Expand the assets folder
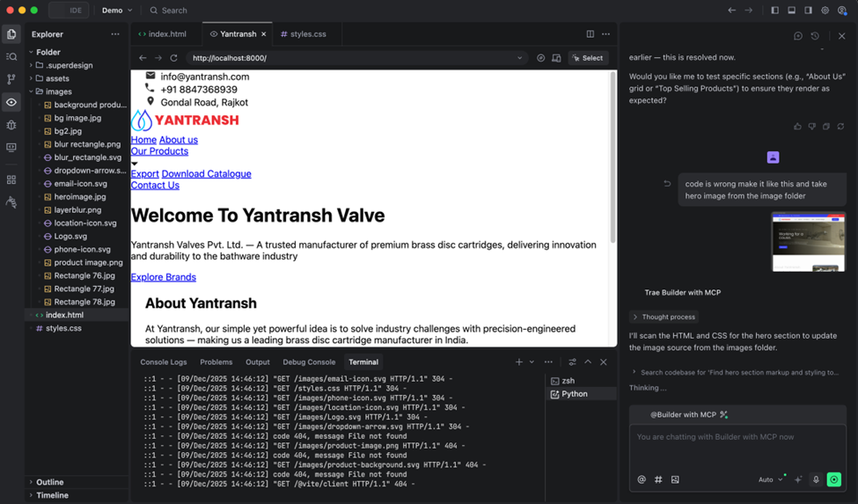This screenshot has width=858, height=504. tap(31, 78)
